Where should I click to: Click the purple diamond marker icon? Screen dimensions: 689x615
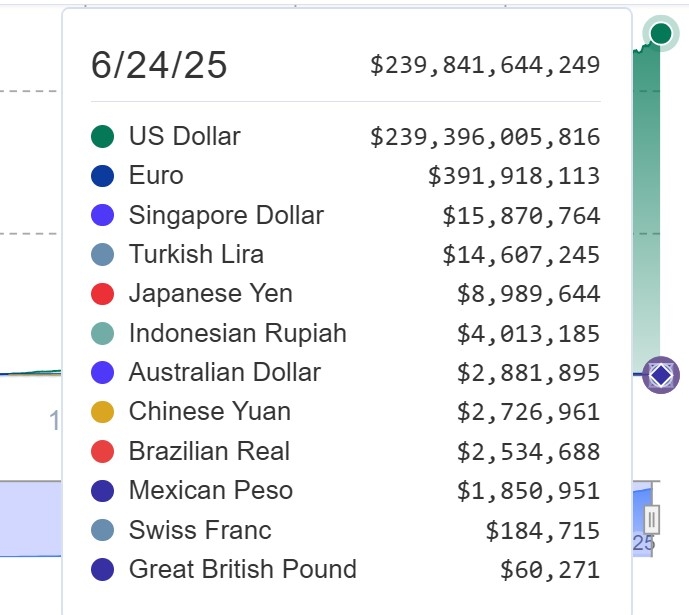[x=661, y=376]
